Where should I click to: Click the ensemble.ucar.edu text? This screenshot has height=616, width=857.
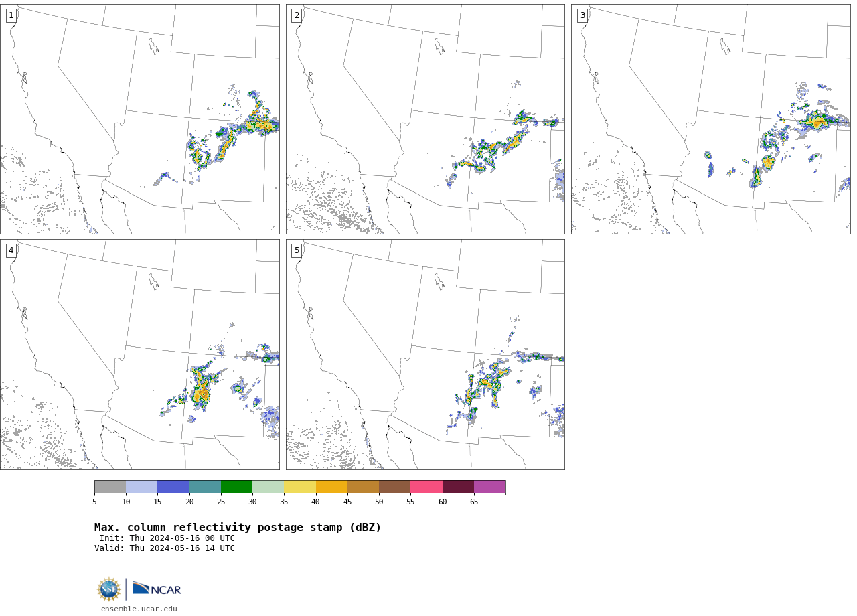tap(139, 609)
